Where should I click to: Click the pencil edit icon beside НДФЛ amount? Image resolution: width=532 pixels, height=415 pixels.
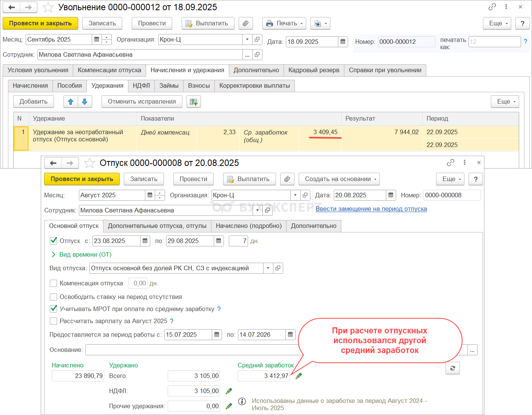coord(229,391)
